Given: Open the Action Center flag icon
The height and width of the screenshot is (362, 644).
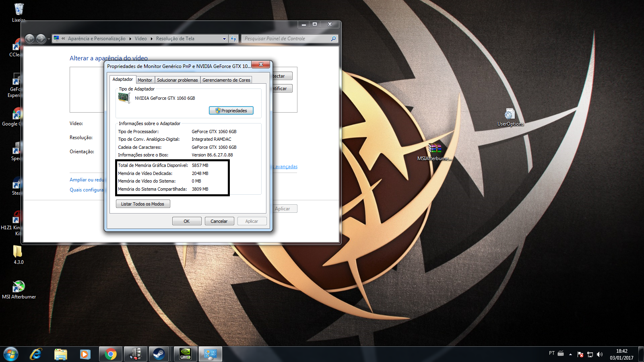Looking at the screenshot, I should (x=580, y=354).
